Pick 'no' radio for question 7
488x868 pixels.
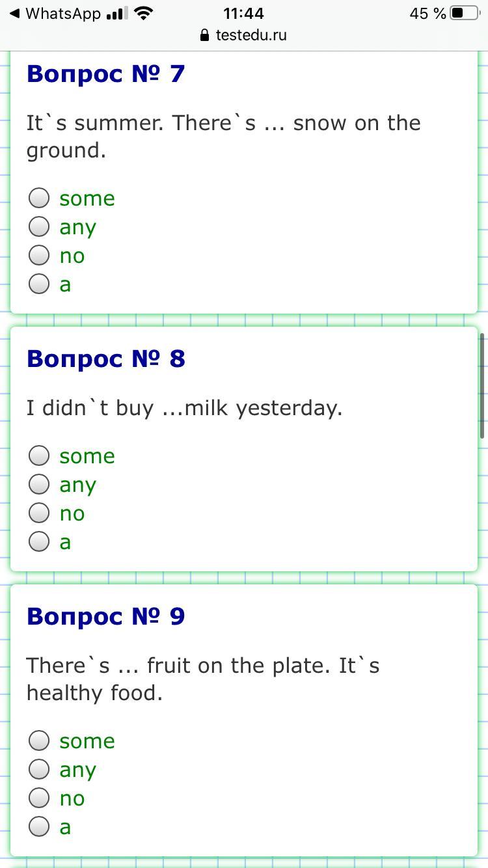tap(39, 255)
